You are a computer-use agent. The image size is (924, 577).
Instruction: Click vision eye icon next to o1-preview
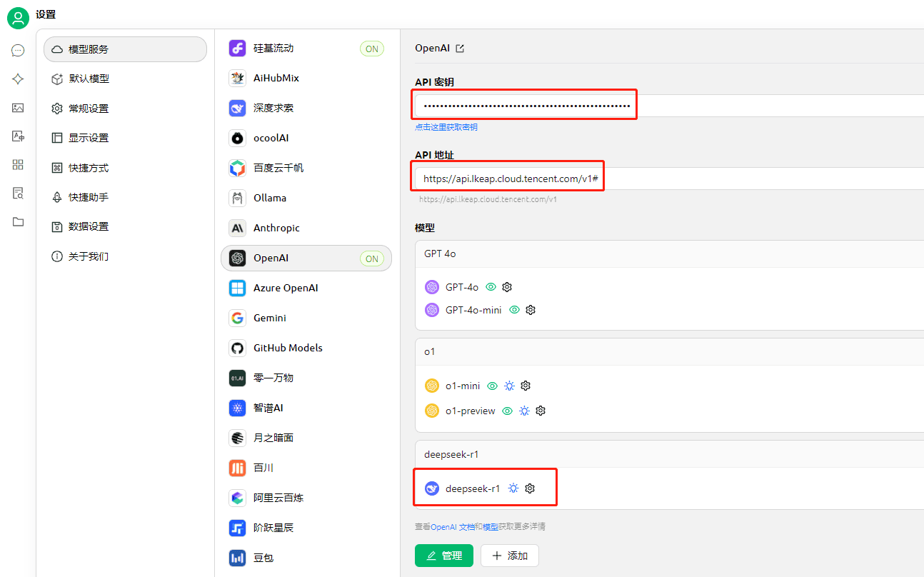[x=508, y=411]
